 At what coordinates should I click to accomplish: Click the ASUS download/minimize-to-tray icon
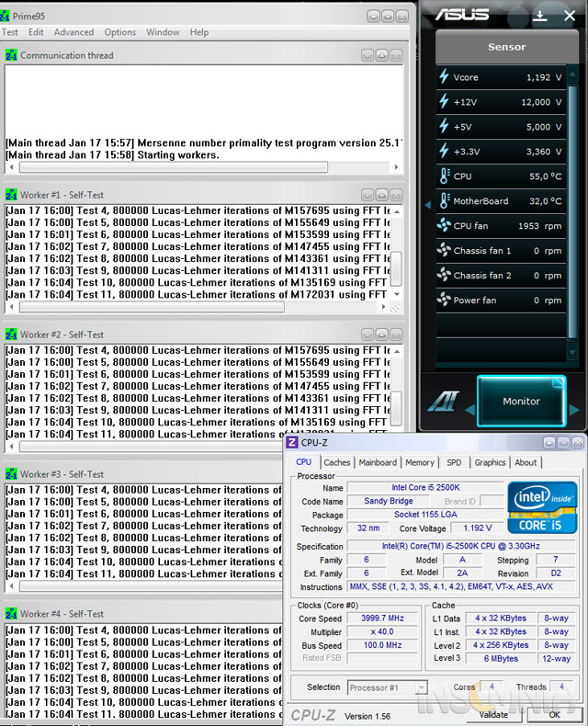[x=539, y=16]
